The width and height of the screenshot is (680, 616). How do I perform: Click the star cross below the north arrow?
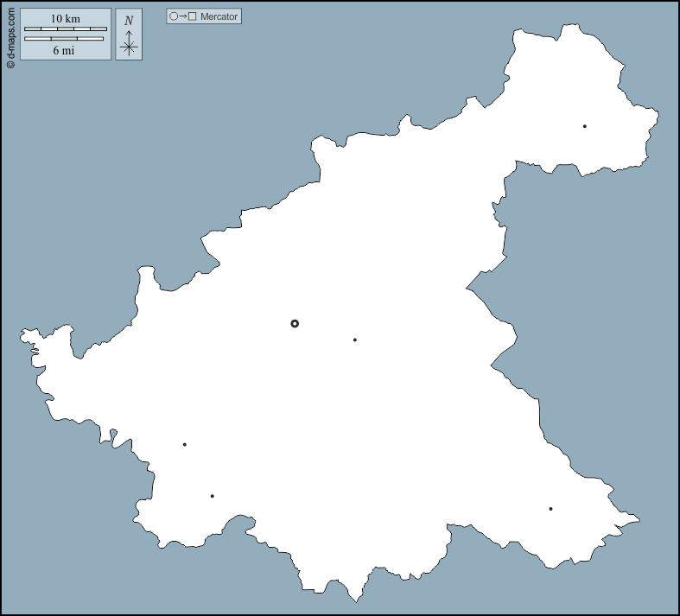pyautogui.click(x=129, y=48)
